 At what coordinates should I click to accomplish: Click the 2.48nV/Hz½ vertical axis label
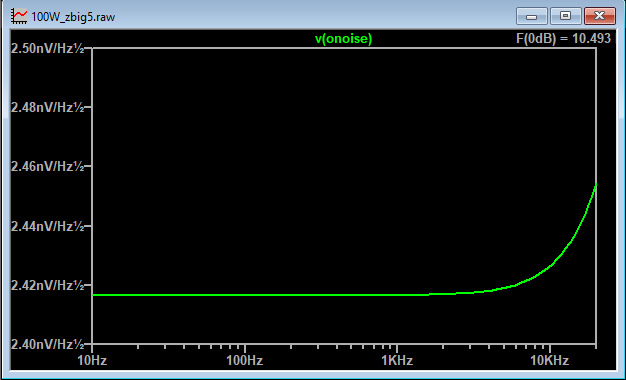point(48,107)
